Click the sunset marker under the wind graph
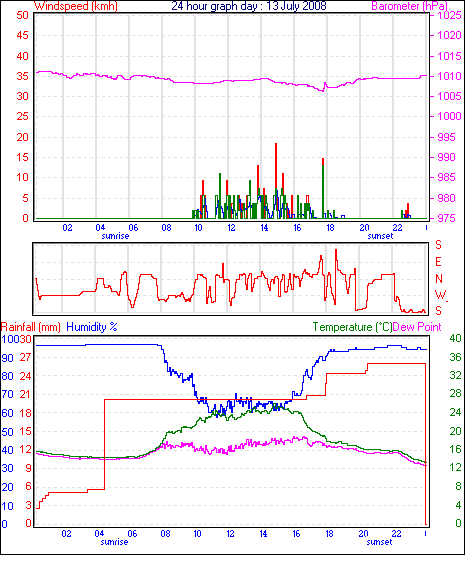This screenshot has height=563, width=466. [381, 236]
